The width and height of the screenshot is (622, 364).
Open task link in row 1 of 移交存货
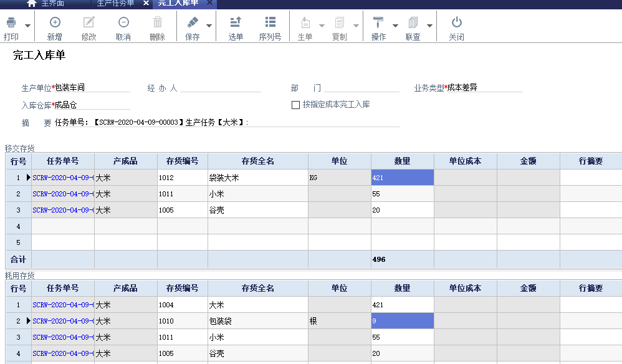(63, 178)
